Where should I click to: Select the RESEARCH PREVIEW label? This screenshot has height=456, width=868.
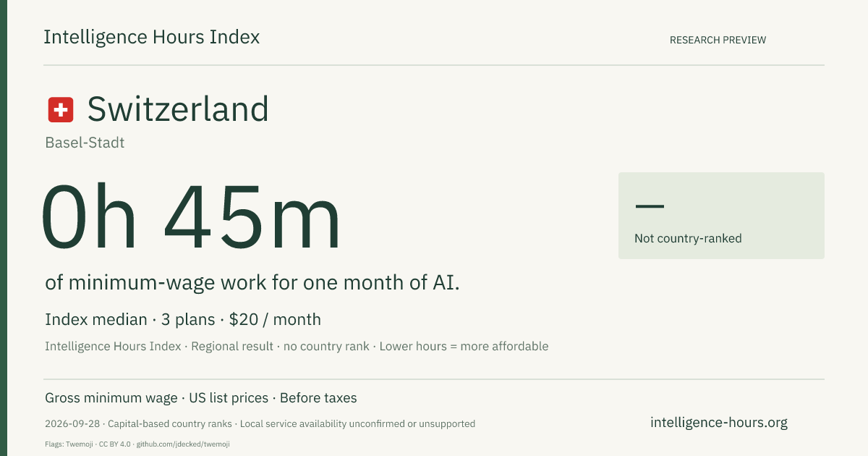point(718,40)
